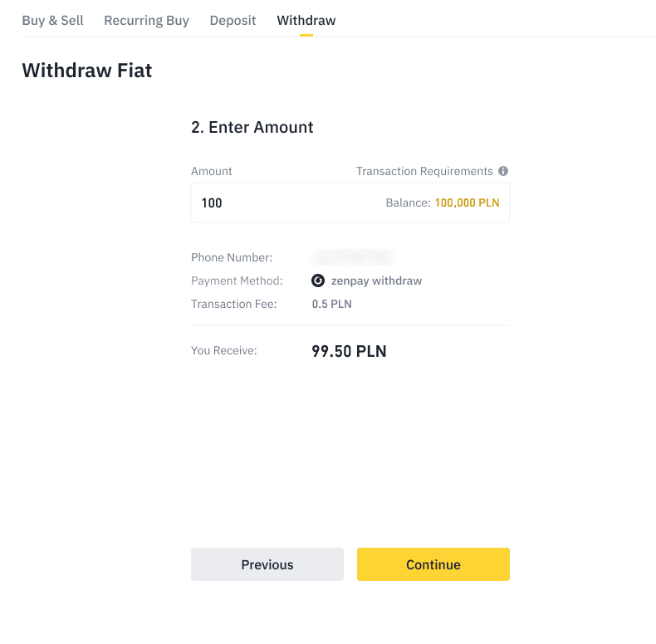Click the zenpay withdraw payment method text

point(376,281)
